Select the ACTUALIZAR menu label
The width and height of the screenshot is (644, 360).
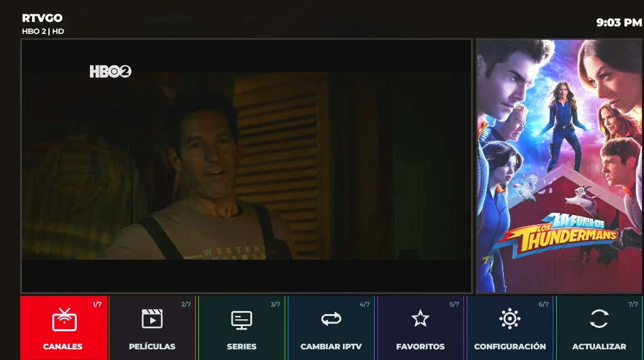(x=599, y=346)
